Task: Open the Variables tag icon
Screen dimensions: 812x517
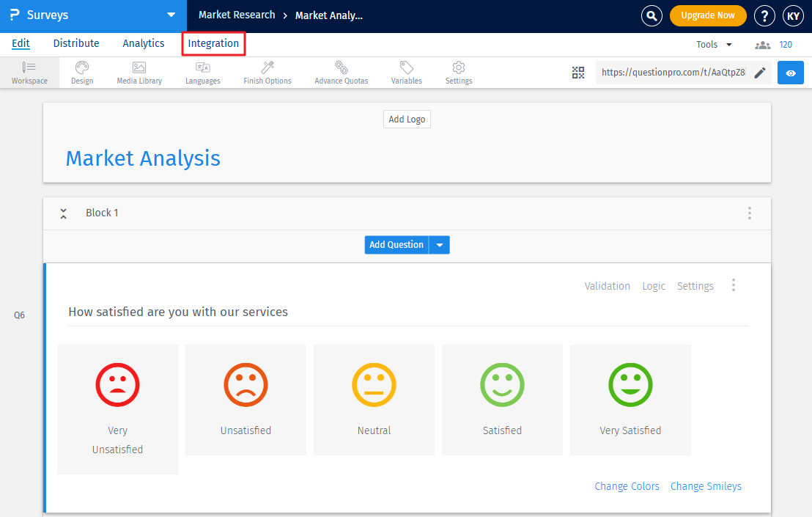Action: [406, 73]
